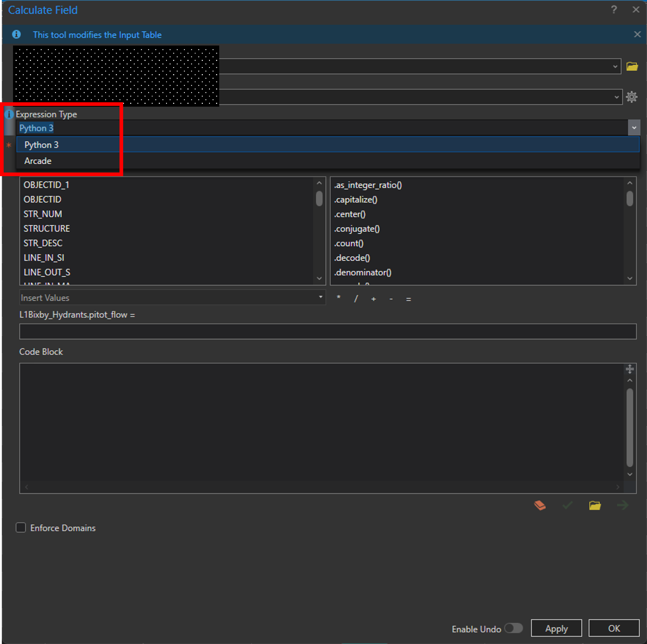Collapse the Expression Type dropdown arrow
Screen dimensions: 647x644
tap(634, 128)
